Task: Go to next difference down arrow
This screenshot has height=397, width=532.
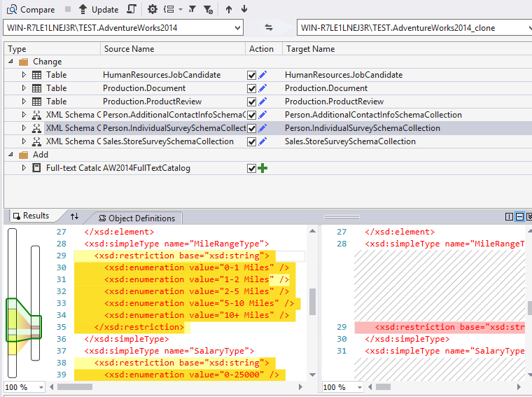Action: (x=244, y=9)
